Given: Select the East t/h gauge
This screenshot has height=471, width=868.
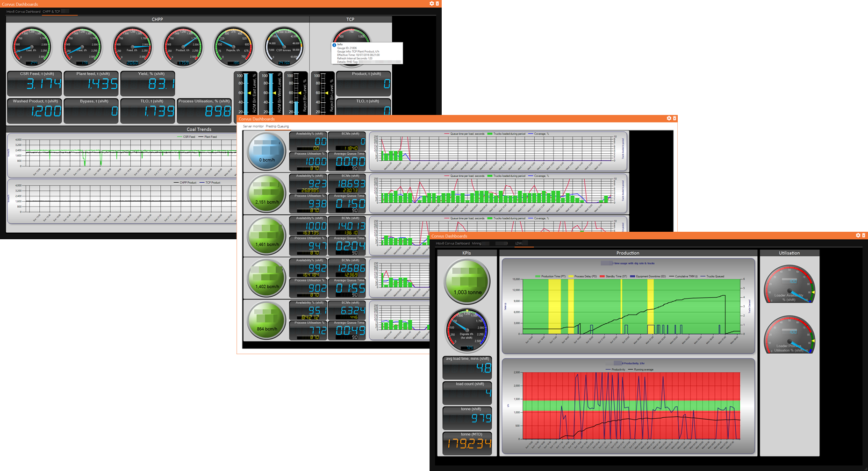Looking at the screenshot, I should (31, 47).
